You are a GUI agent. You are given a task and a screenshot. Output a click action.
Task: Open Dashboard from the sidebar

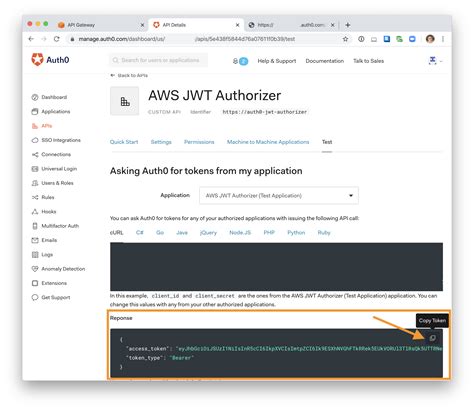(49, 97)
